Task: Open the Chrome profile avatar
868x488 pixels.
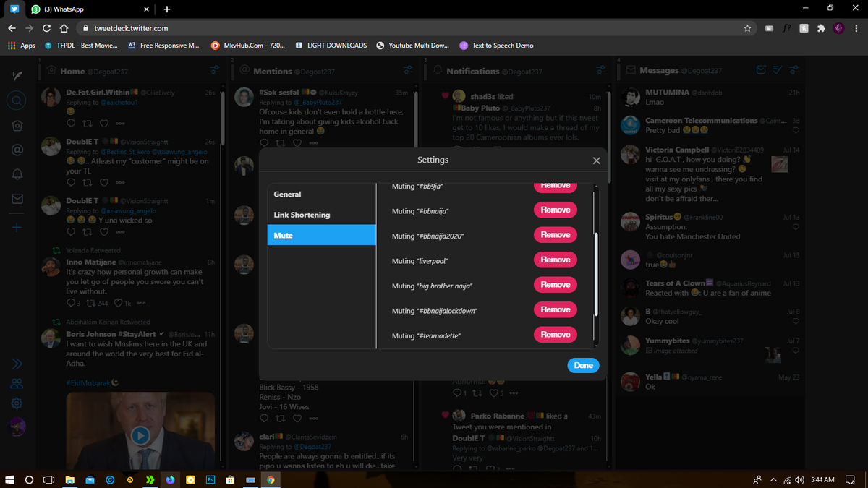Action: coord(839,28)
